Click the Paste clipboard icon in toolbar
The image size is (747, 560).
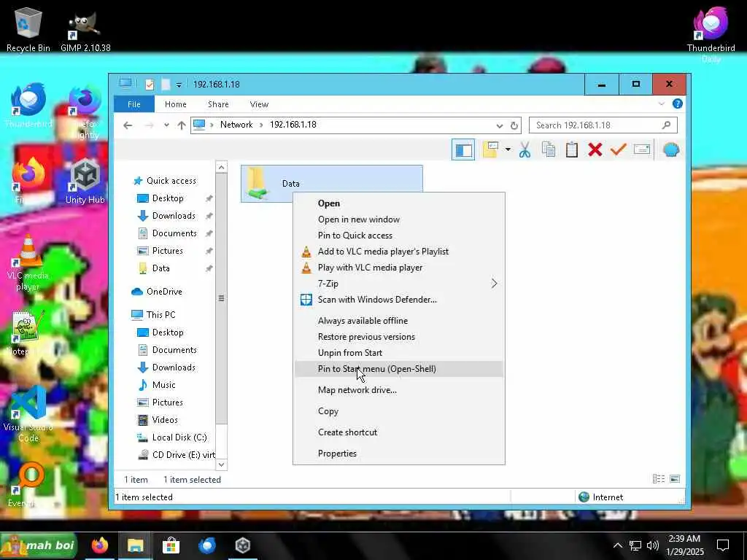click(x=572, y=150)
